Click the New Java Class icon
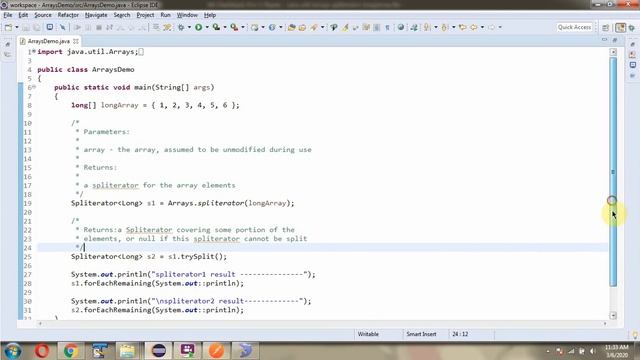This screenshot has height=360, width=640. pos(272,27)
